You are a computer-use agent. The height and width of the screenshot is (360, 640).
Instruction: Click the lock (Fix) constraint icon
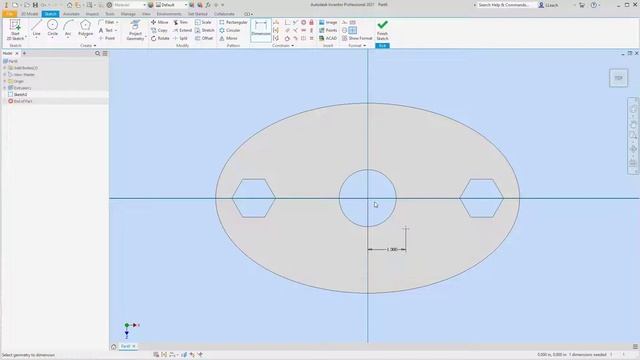[311, 22]
